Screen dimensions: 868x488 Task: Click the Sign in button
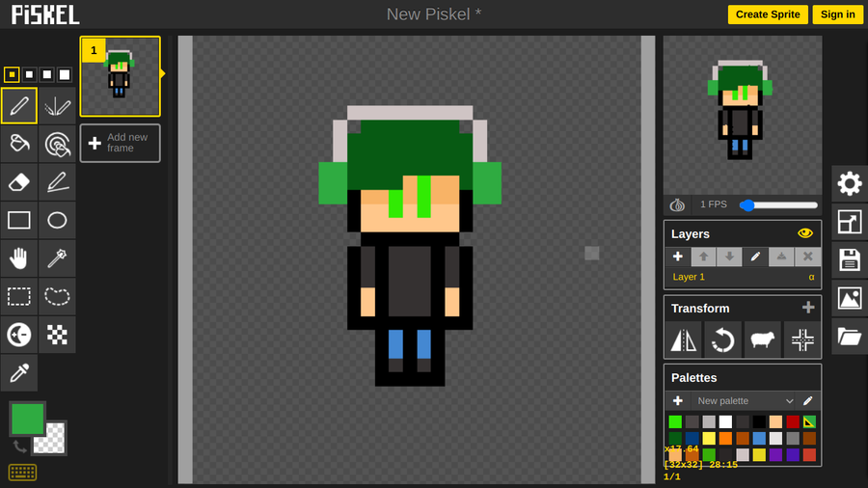click(837, 14)
